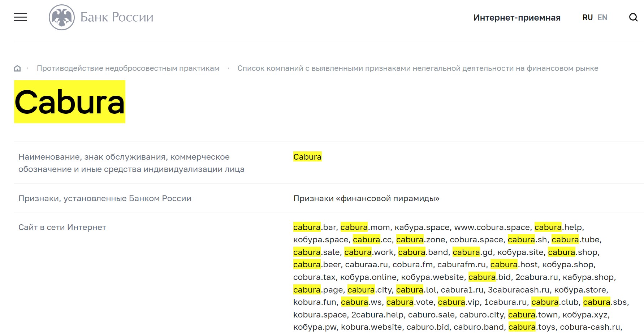Click the cabura.bid domain text
Viewport: 644px width, 333px height.
pos(489,277)
